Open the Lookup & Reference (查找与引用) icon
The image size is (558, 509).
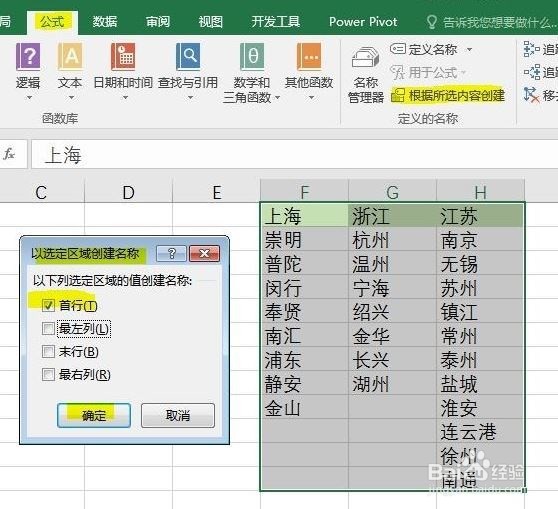188,57
